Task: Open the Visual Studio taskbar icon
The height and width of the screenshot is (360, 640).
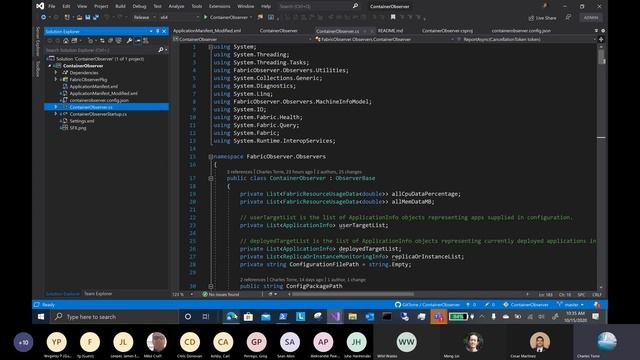Action: click(x=336, y=317)
